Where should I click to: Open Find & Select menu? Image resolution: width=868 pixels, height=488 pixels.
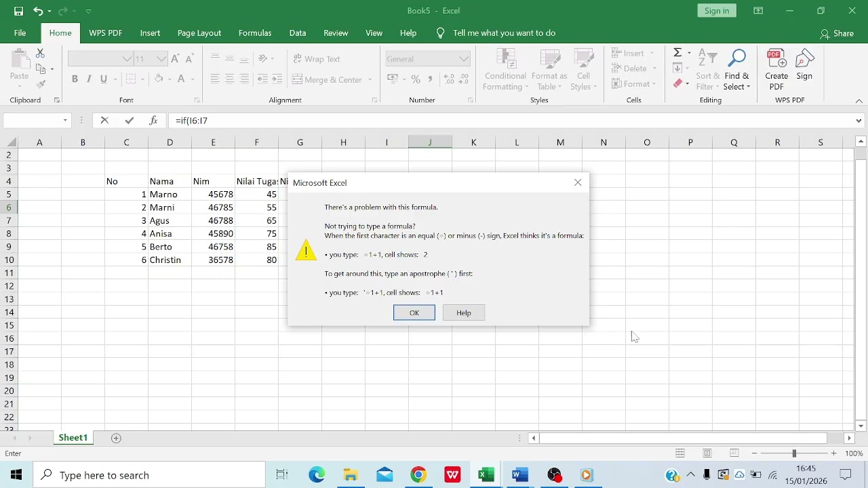(736, 70)
